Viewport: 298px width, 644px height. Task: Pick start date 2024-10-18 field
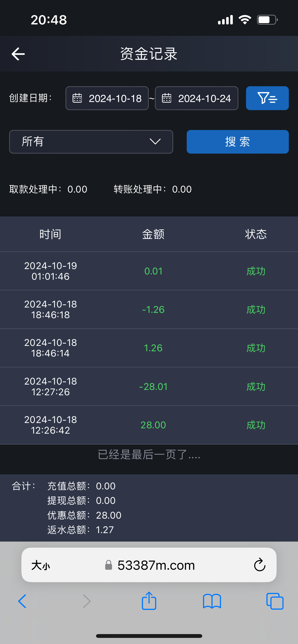tap(115, 98)
